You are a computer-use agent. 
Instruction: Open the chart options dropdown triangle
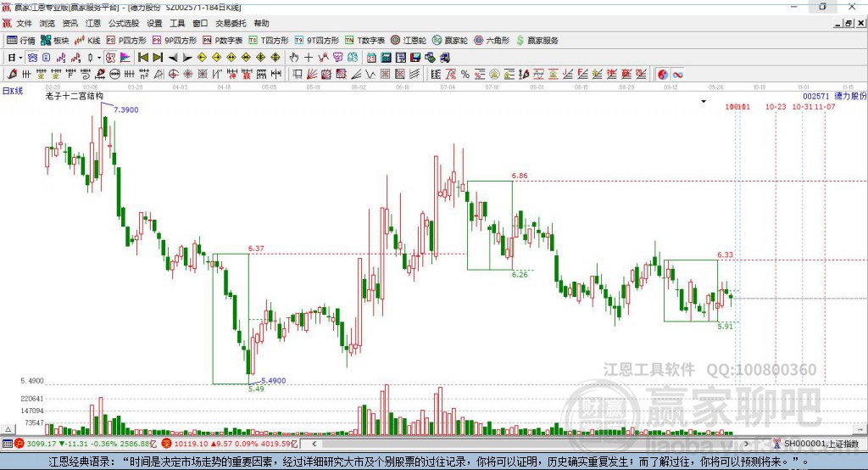click(704, 102)
